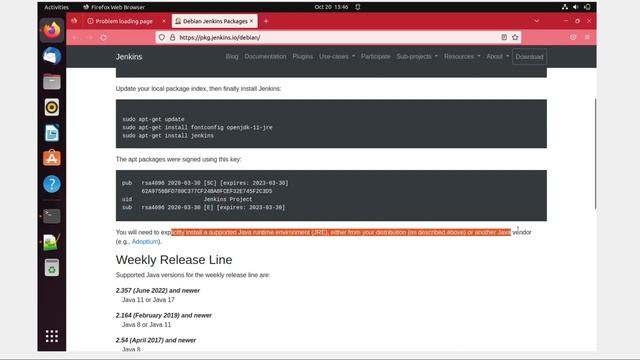Open Firefox from the Ubuntu dock
Screen dimensions: 640x360
pyautogui.click(x=52, y=30)
